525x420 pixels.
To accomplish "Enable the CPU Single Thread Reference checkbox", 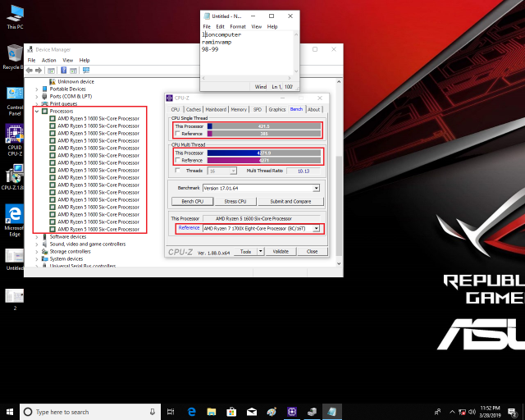I will pyautogui.click(x=177, y=134).
